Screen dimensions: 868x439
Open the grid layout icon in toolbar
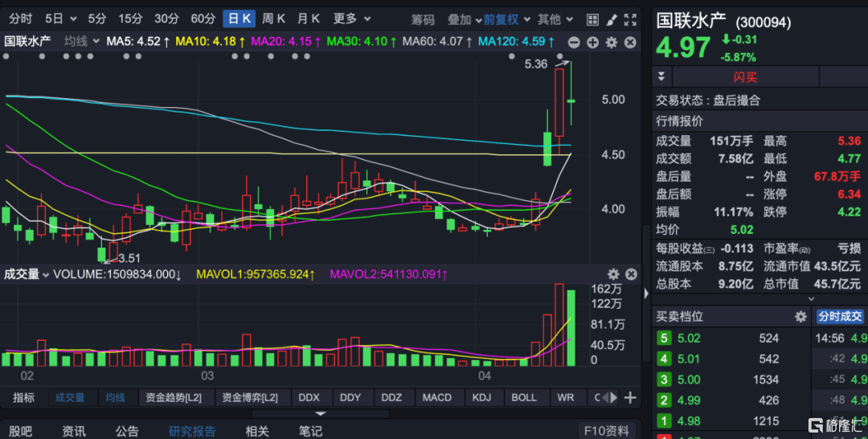pyautogui.click(x=592, y=20)
